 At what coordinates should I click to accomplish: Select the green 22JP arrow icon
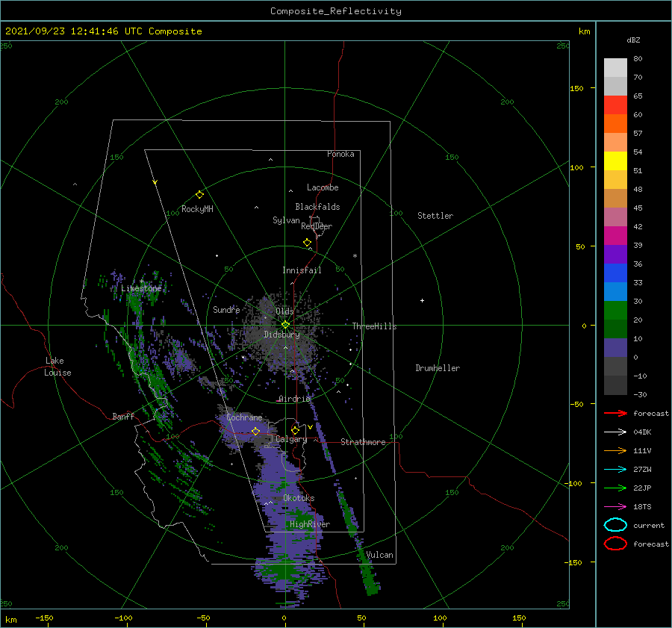(x=615, y=488)
